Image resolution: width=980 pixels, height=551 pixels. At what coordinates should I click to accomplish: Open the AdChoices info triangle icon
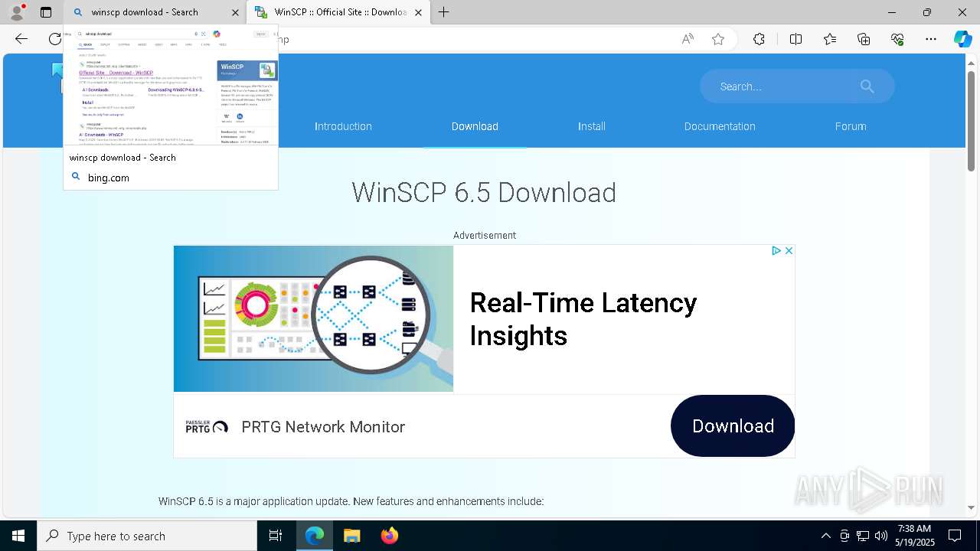tap(776, 251)
